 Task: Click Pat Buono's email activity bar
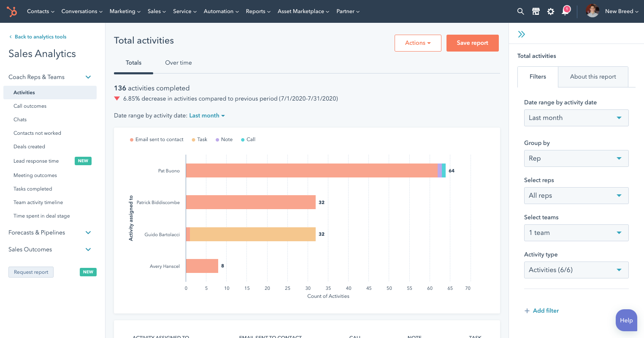(311, 170)
